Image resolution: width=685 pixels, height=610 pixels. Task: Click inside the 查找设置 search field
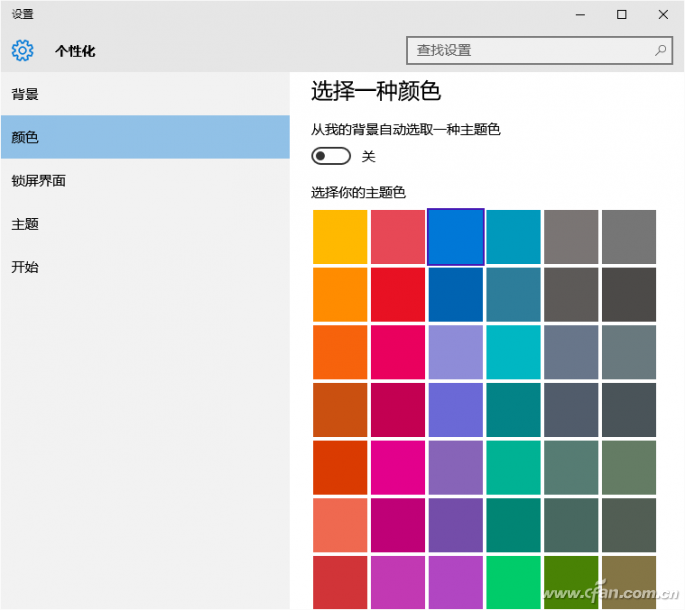point(530,50)
